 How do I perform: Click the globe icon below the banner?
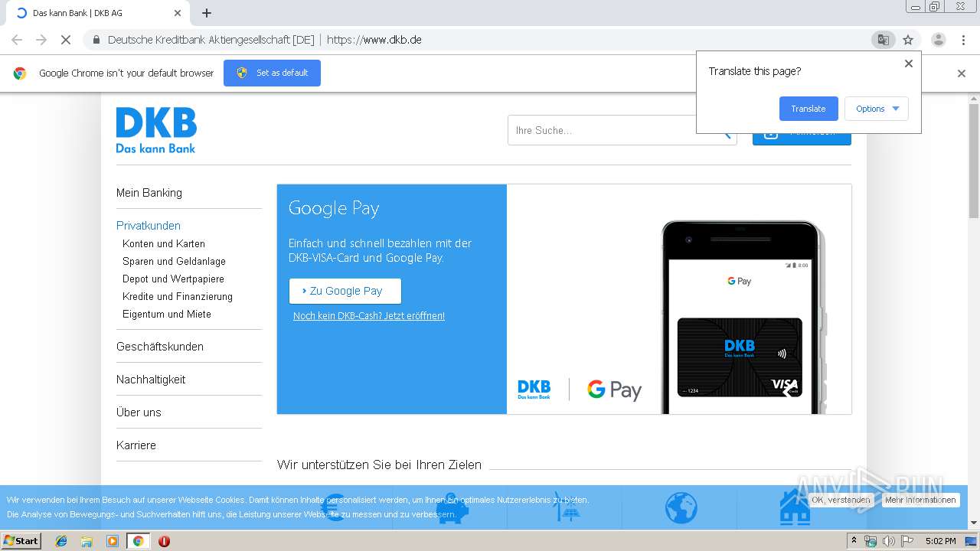point(681,507)
